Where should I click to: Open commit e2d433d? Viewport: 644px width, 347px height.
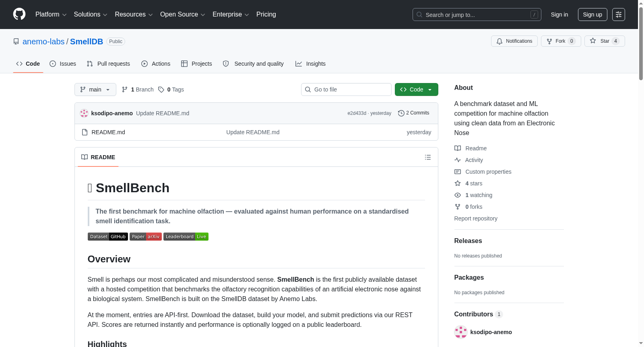[x=357, y=113]
